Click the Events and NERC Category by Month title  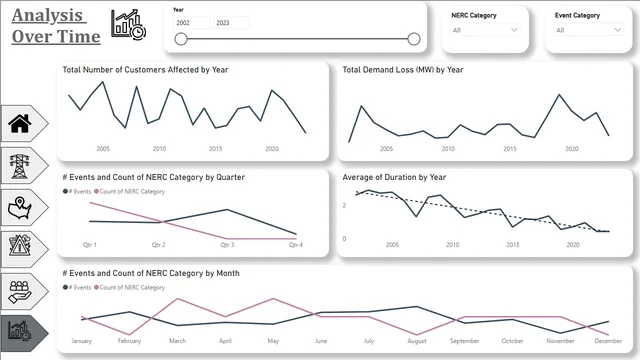(x=151, y=273)
